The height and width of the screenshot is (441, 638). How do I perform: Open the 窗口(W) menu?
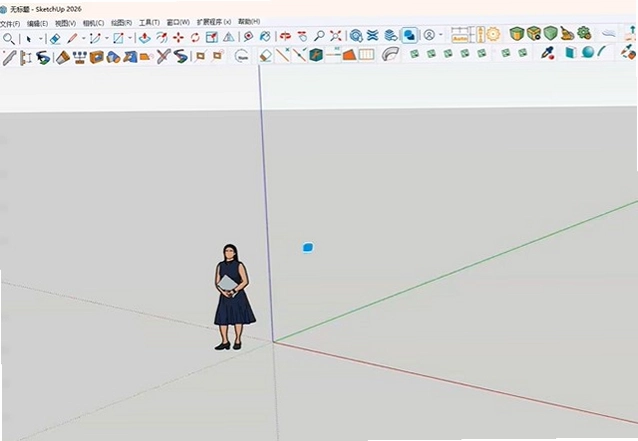pyautogui.click(x=178, y=22)
